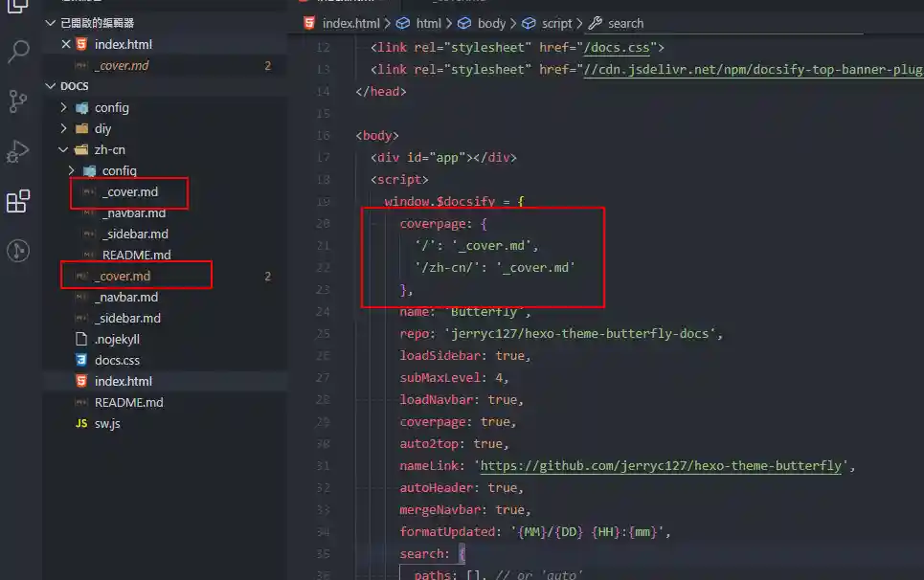924x580 pixels.
Task: Click the folder icon beside diy
Action: [x=82, y=128]
